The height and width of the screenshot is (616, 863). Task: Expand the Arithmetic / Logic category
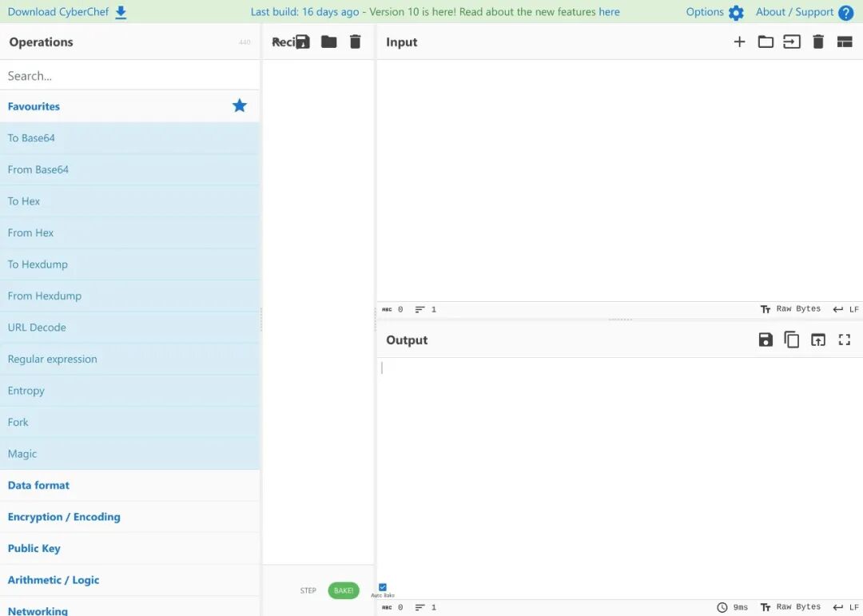coord(130,580)
